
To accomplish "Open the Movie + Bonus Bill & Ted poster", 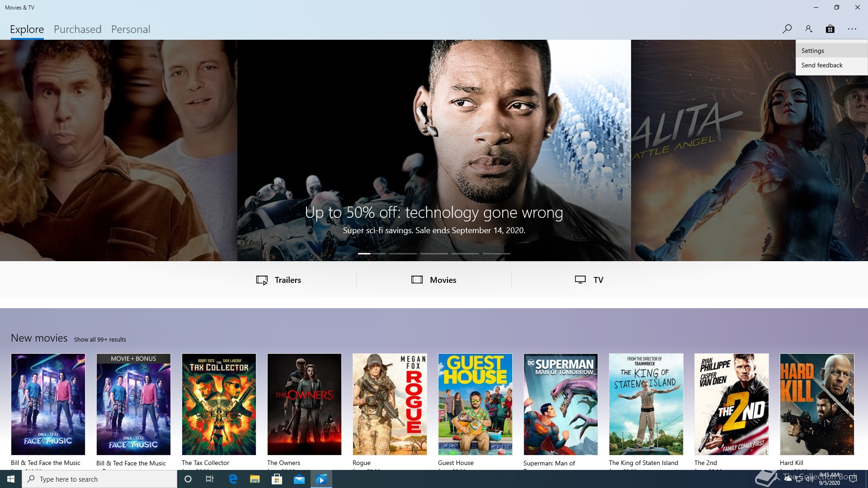I will pyautogui.click(x=133, y=404).
